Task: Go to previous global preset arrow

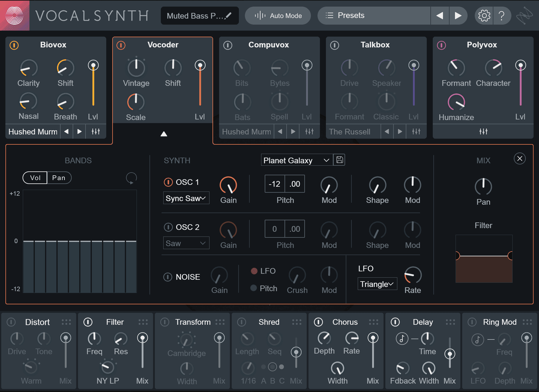Action: pos(440,16)
